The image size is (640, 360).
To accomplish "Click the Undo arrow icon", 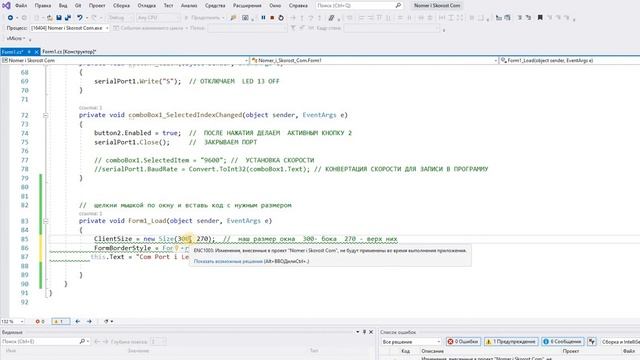I will 80,18.
